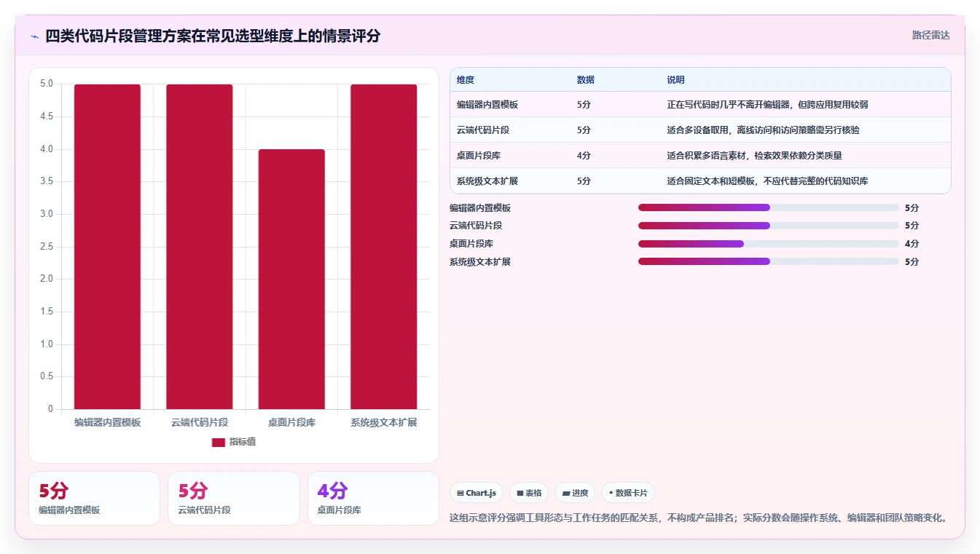Click the 4分 value beside 桌面片段库 progress bar

912,244
